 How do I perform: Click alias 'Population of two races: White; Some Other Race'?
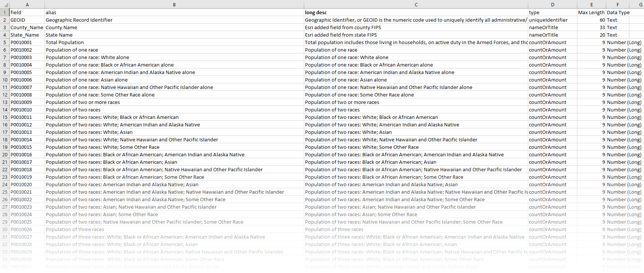[x=174, y=147]
